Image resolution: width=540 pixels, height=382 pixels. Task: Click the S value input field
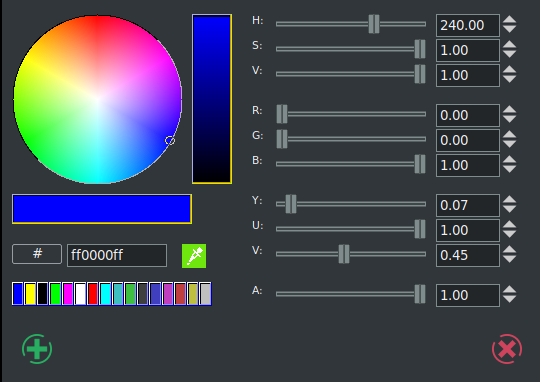click(468, 50)
